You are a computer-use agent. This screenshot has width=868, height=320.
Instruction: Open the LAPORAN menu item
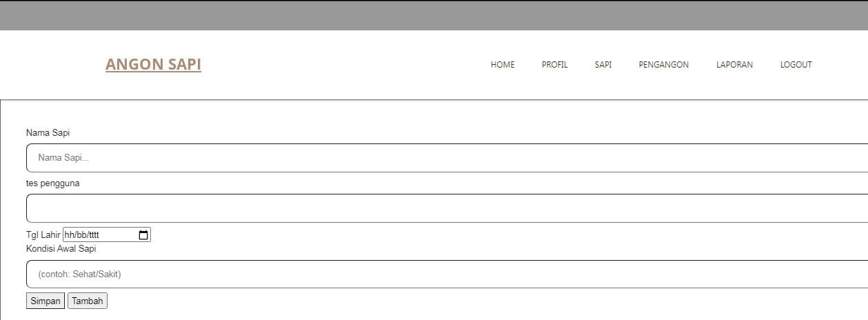tap(734, 65)
